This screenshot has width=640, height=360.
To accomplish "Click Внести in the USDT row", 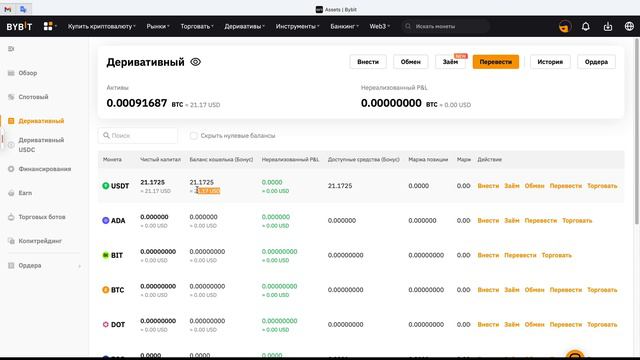I will (488, 186).
